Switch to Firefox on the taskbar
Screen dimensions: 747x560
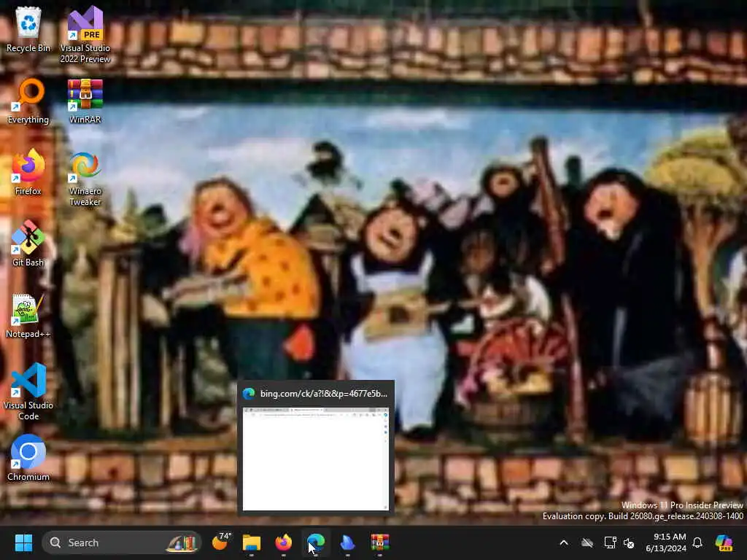(x=284, y=542)
